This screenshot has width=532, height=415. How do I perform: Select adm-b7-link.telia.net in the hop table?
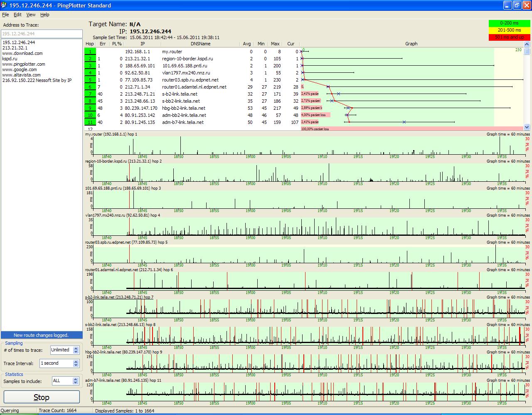click(x=183, y=122)
